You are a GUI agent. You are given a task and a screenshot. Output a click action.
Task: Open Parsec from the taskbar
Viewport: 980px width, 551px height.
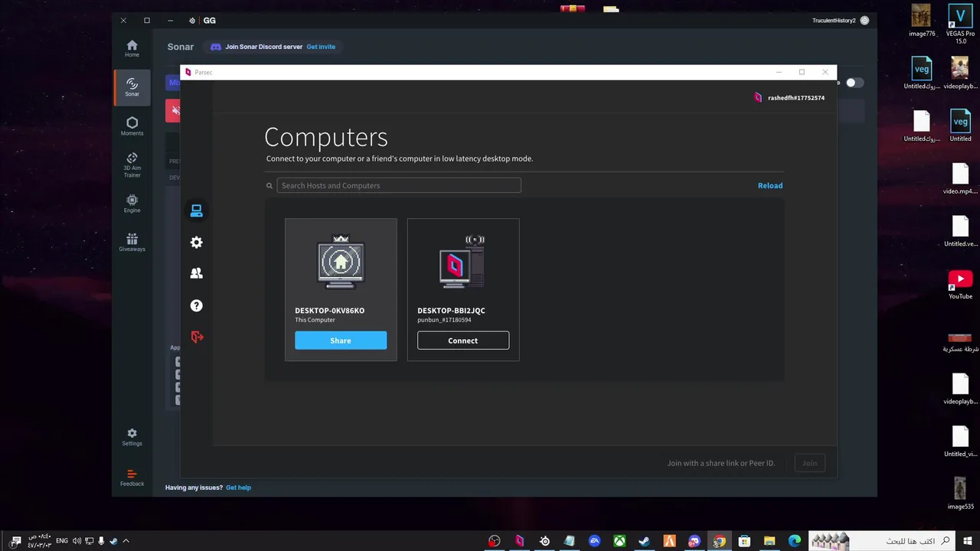[x=520, y=541]
